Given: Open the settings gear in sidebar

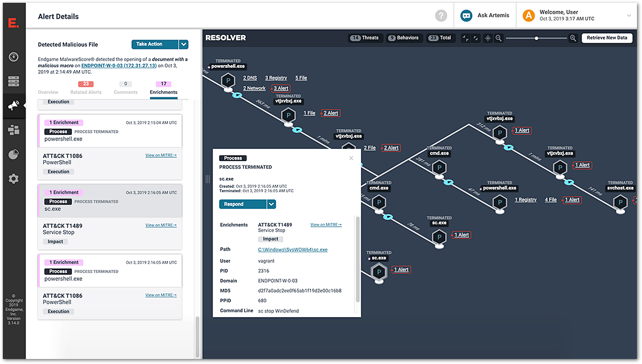Looking at the screenshot, I should [13, 178].
